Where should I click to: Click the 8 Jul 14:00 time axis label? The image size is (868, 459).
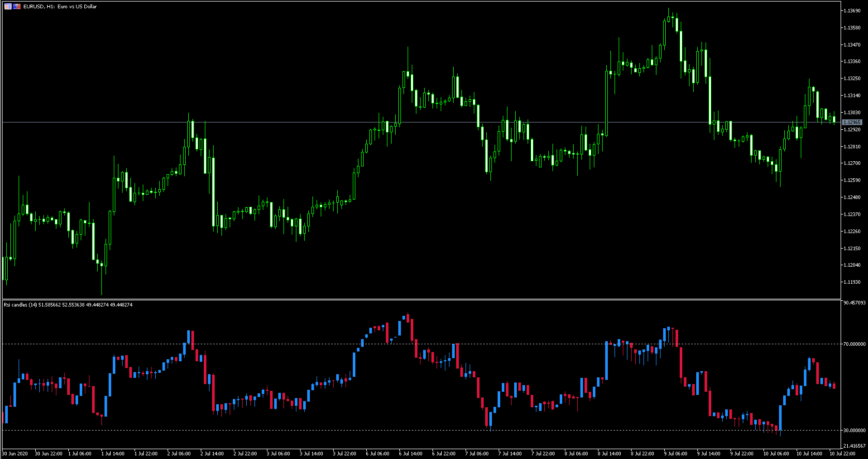point(610,454)
